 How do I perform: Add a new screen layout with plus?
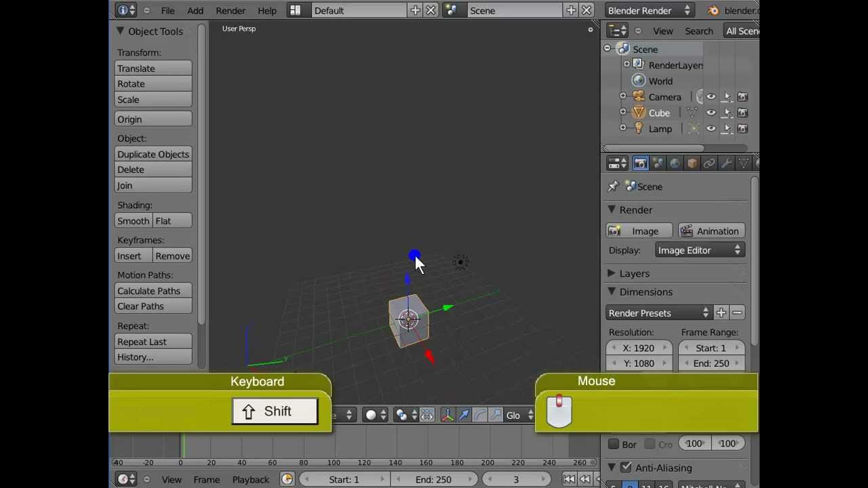pos(415,10)
